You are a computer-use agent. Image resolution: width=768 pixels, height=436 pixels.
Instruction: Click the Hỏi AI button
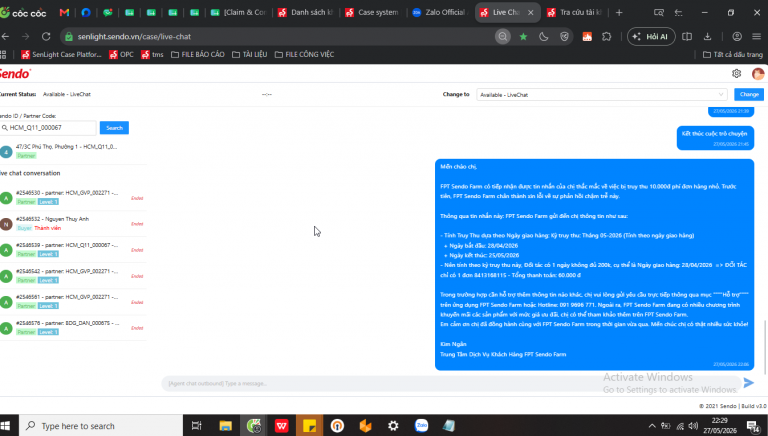coord(651,37)
